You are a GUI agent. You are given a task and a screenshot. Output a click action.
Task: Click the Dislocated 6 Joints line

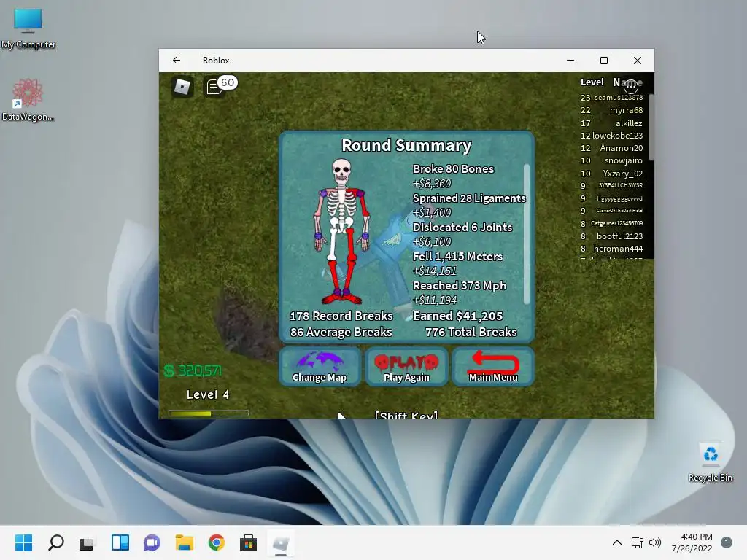point(462,227)
